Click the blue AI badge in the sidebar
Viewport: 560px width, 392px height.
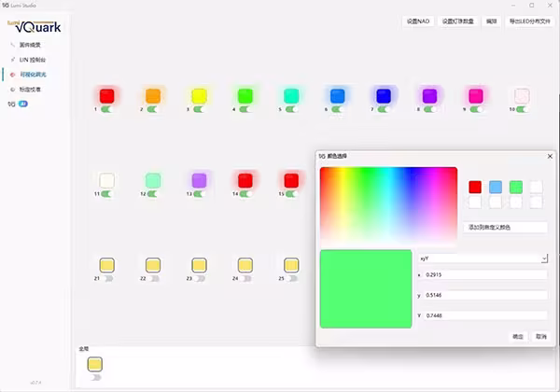coord(22,104)
